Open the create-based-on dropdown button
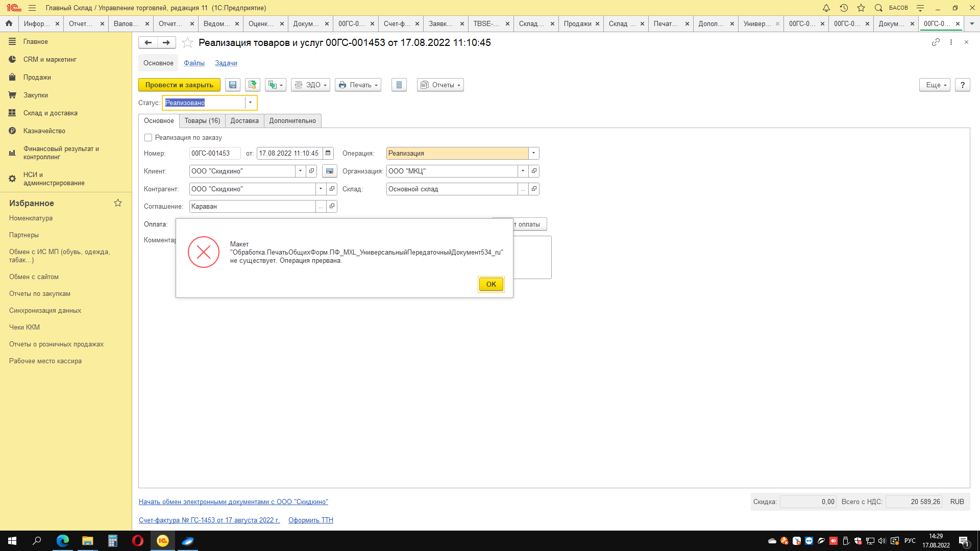980x551 pixels. click(276, 85)
